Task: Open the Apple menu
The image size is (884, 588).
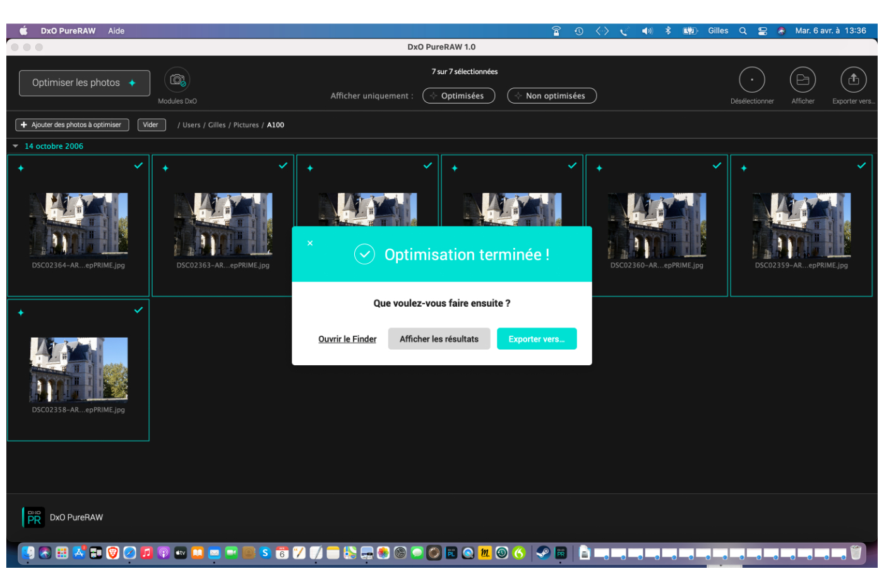Action: point(24,31)
